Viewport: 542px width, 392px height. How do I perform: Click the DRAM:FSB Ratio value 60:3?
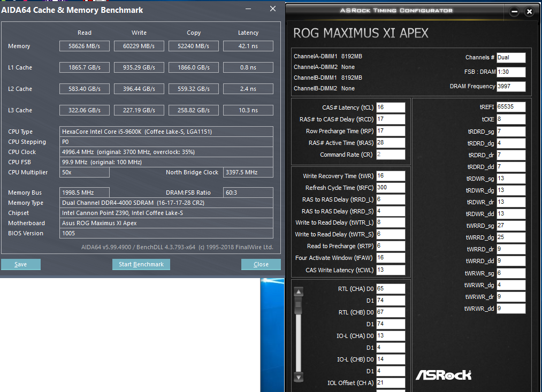pos(248,193)
